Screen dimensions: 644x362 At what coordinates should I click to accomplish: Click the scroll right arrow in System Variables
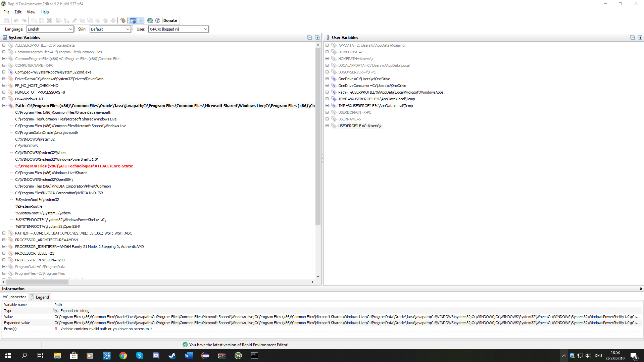click(x=312, y=282)
